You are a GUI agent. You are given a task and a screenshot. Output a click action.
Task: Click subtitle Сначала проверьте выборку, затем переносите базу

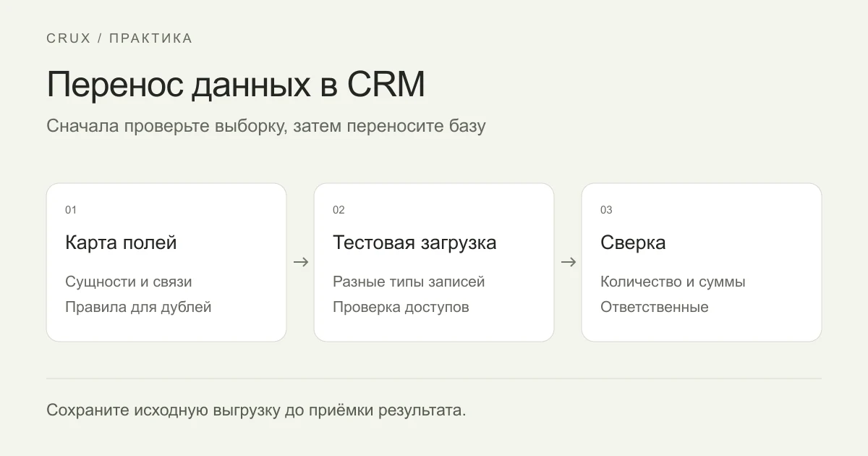click(266, 126)
